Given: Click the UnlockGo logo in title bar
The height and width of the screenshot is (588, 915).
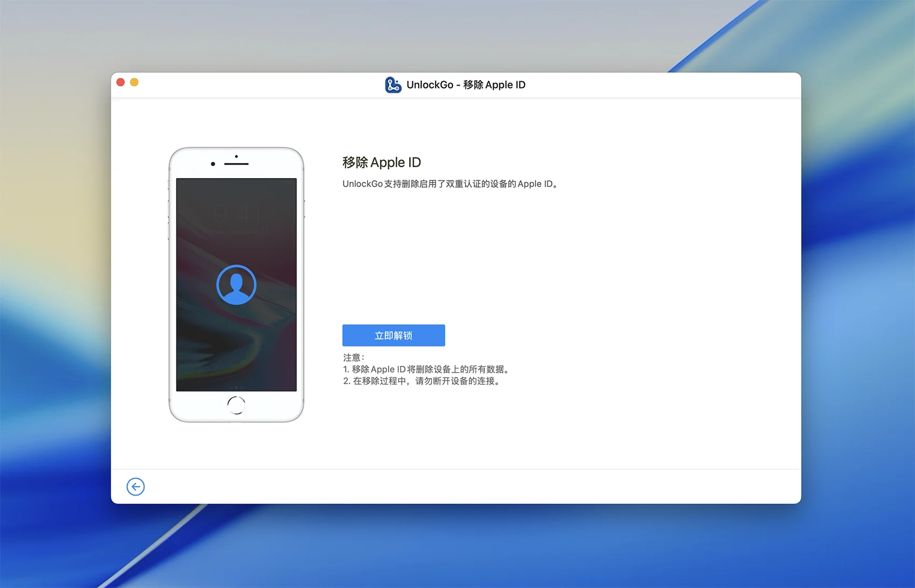Looking at the screenshot, I should (x=393, y=85).
